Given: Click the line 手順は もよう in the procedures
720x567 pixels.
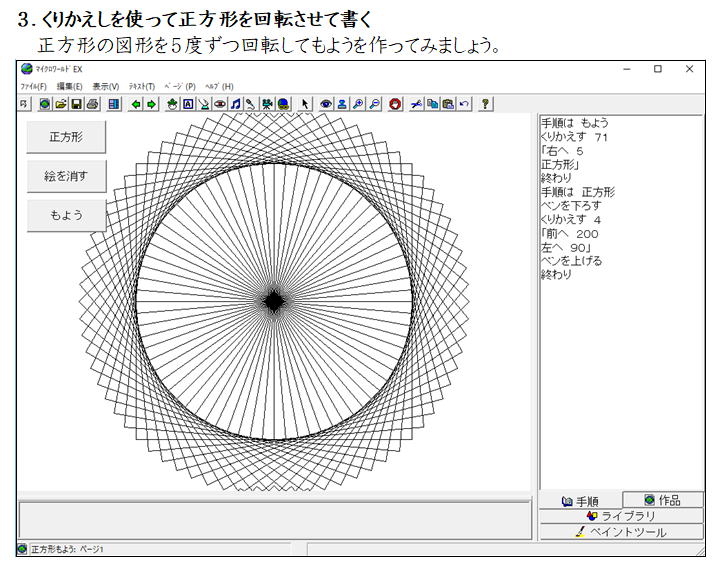Looking at the screenshot, I should [x=575, y=123].
